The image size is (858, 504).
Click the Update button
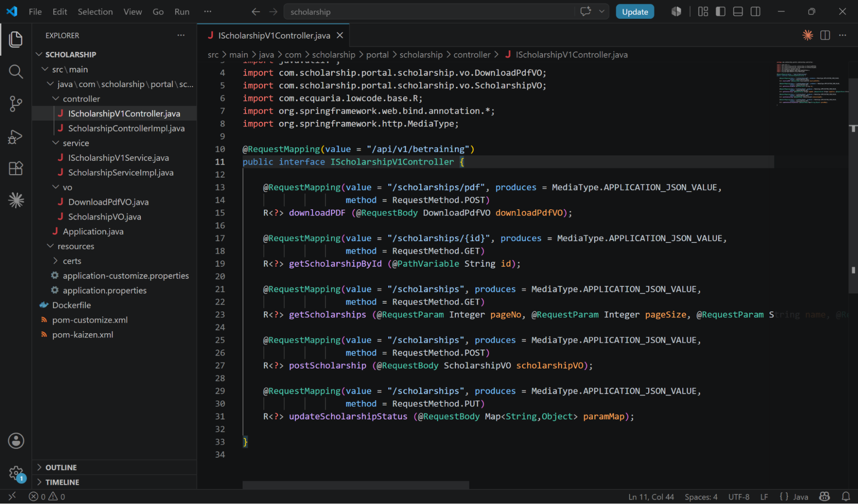coord(635,12)
